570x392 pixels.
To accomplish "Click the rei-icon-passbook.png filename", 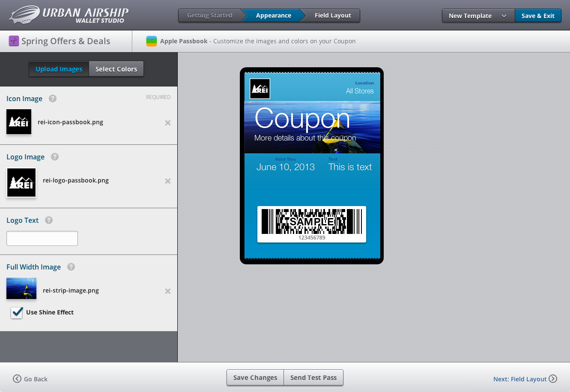I will click(70, 122).
